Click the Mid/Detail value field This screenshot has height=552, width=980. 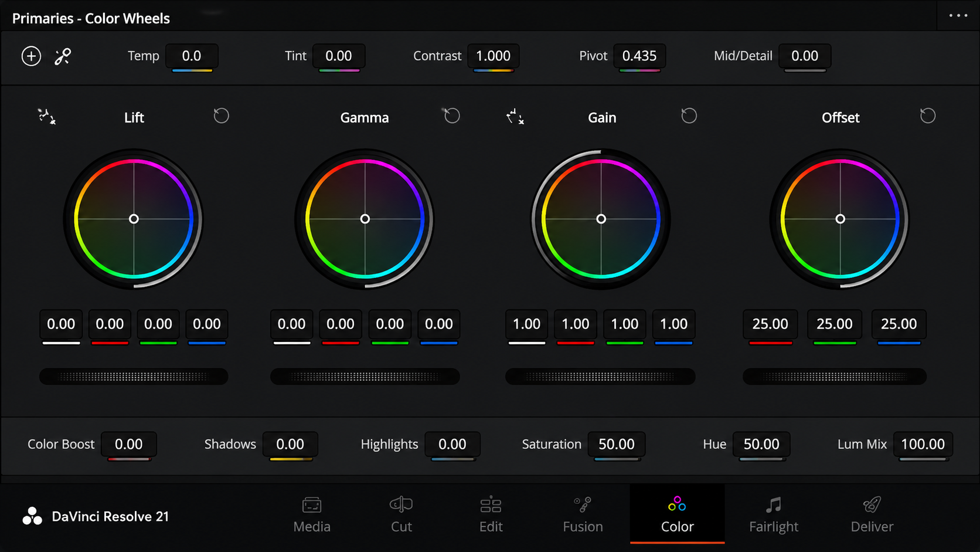[x=805, y=56]
